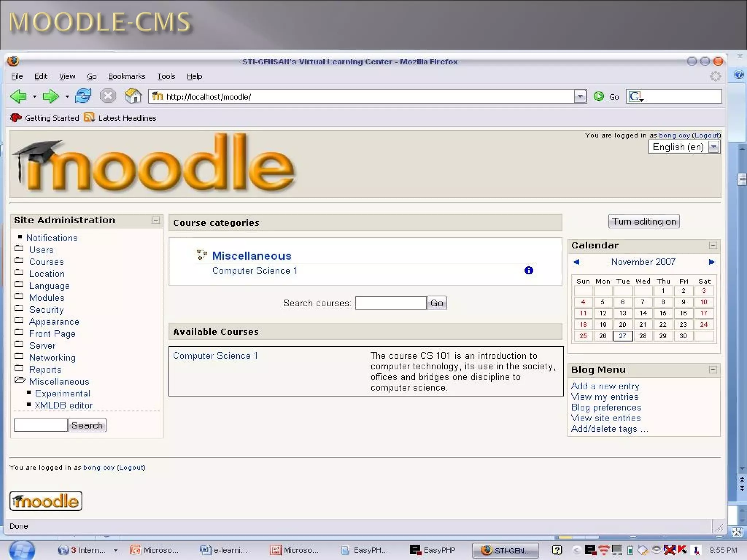Switch to e-learni... Word taskbar item
Viewport: 747px width, 560px height.
pyautogui.click(x=224, y=550)
